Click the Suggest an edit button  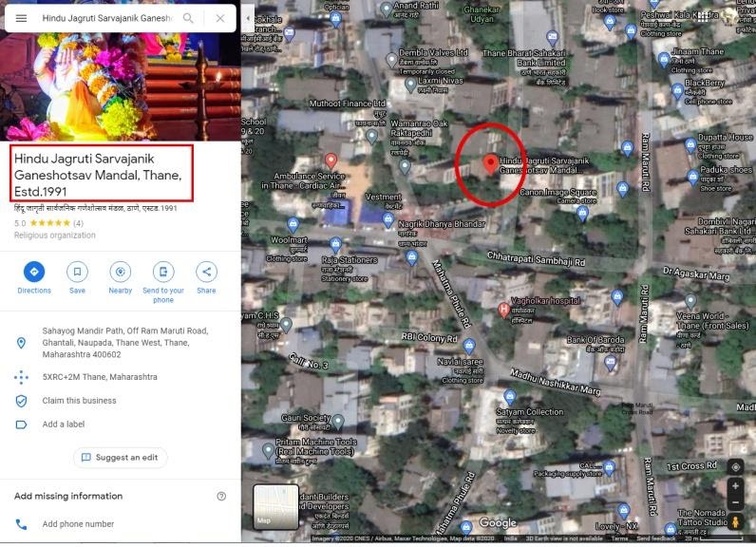coord(120,458)
